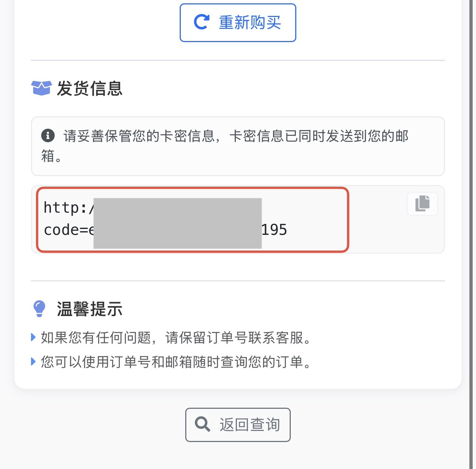This screenshot has width=476, height=469.
Task: Click the lightbulb icon beside 温馨提示
Action: pyautogui.click(x=39, y=308)
